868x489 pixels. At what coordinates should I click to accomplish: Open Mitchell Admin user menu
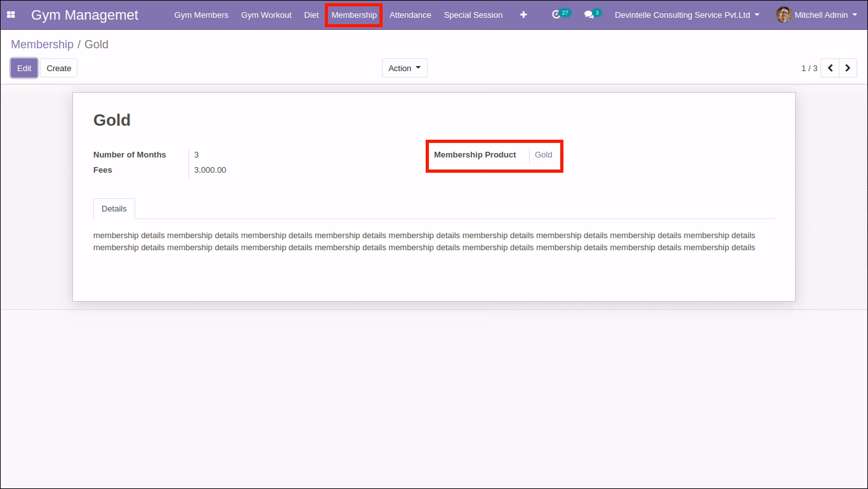point(817,15)
